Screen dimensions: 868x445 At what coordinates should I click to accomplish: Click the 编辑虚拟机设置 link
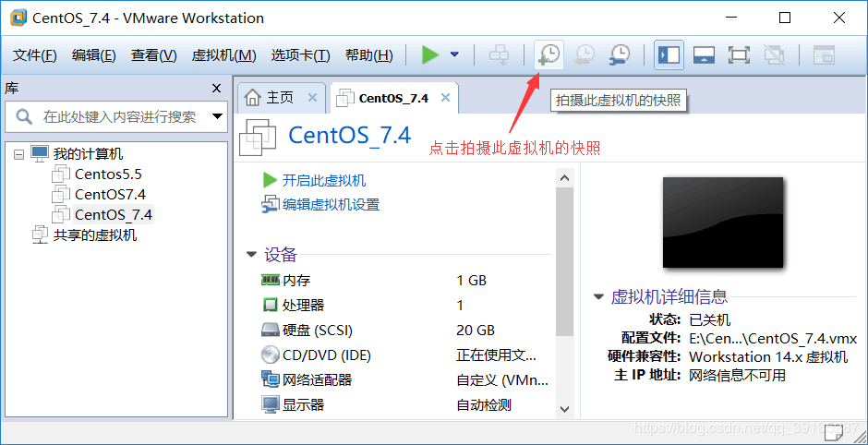(x=331, y=205)
